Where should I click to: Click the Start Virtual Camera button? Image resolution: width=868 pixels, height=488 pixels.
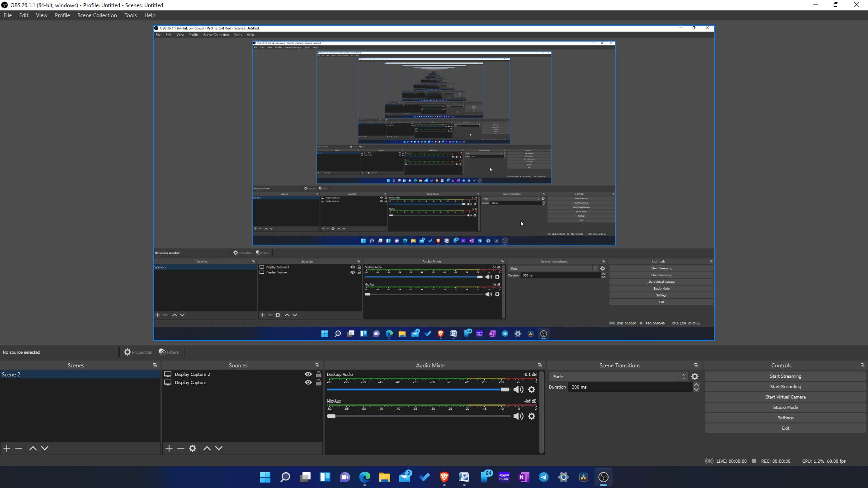(786, 397)
